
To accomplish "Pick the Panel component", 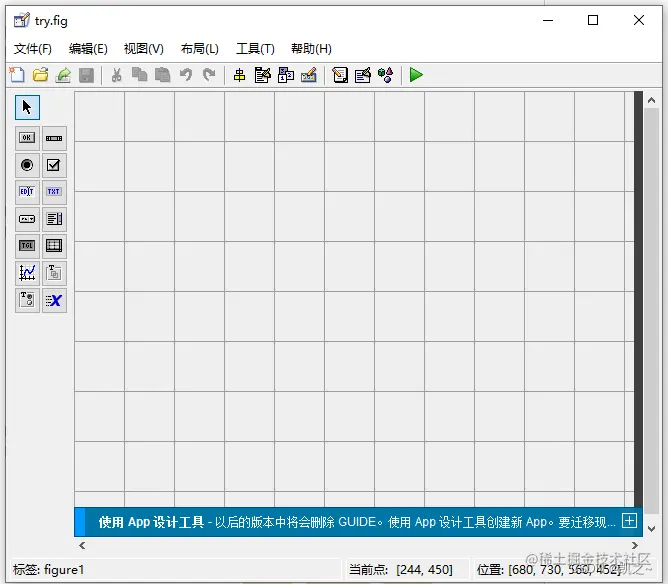I will click(x=54, y=273).
